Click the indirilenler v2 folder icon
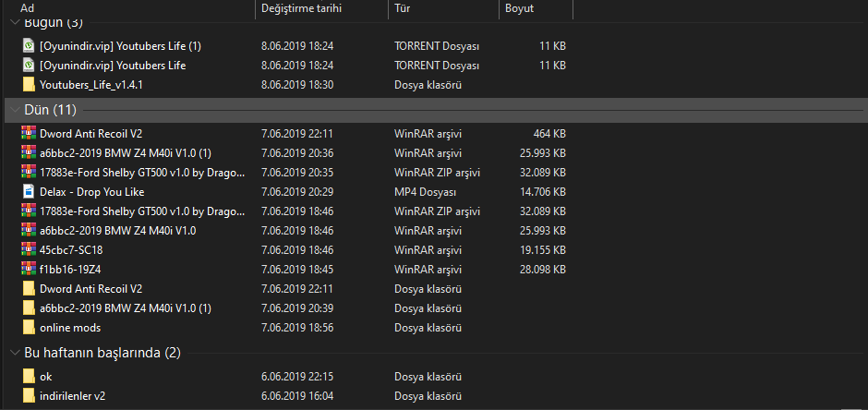Screen dimensions: 868x410 click(x=29, y=395)
